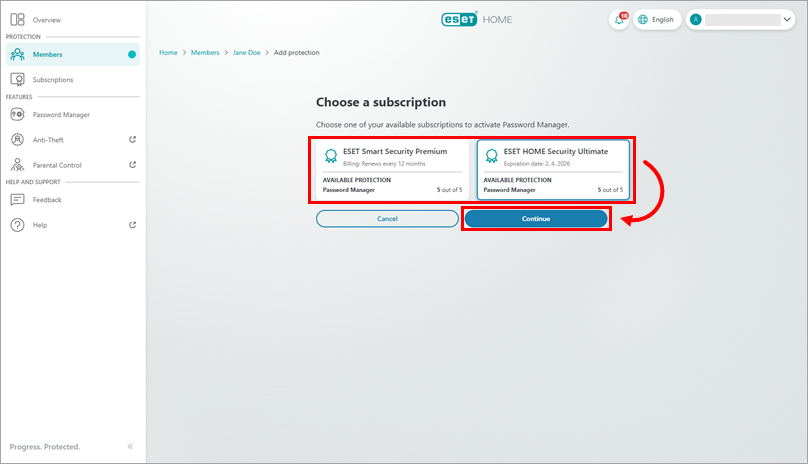The image size is (808, 464).
Task: Open Anti-Theft external link arrow
Action: pos(132,140)
